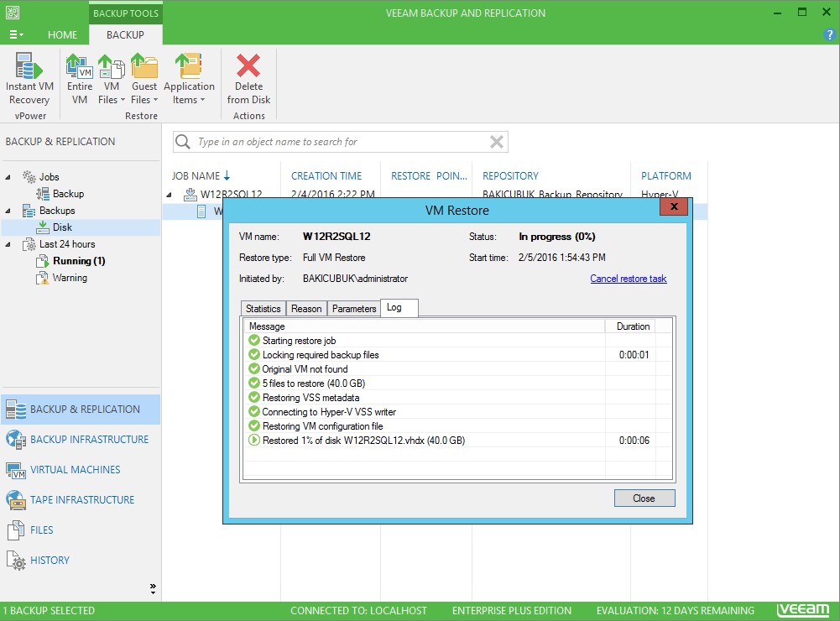Open Application Items restore
Image resolution: width=840 pixels, height=621 pixels.
189,78
